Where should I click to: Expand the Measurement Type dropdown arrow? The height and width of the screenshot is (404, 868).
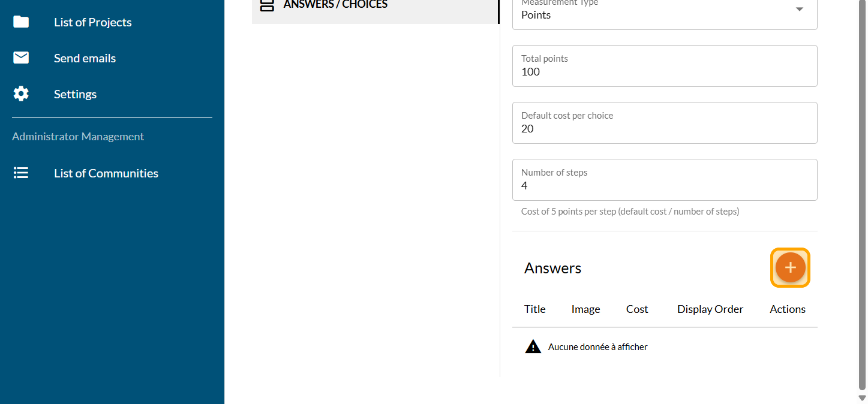tap(799, 10)
